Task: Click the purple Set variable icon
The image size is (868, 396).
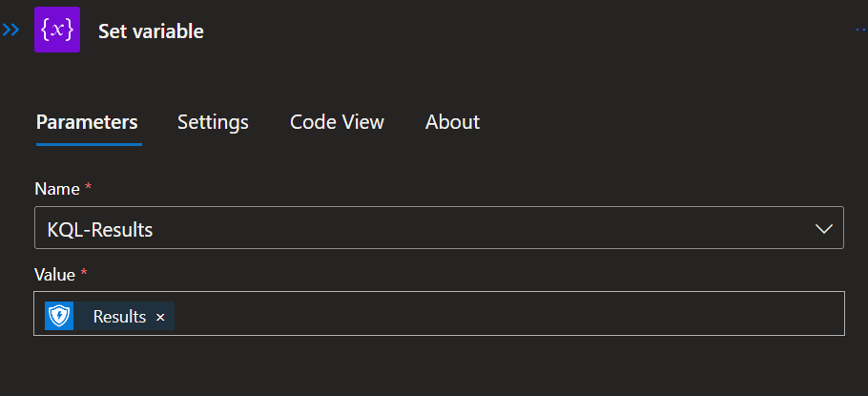Action: [57, 31]
